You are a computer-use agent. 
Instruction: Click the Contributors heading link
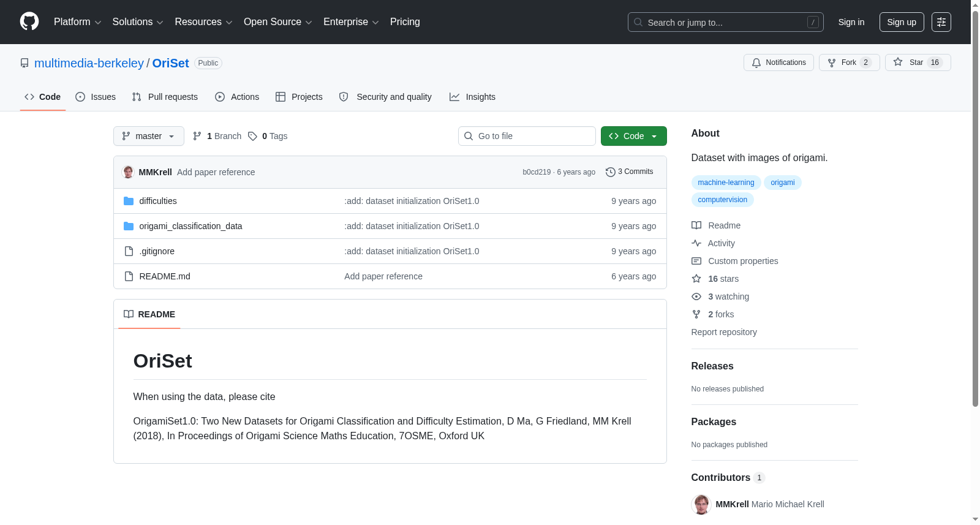click(728, 477)
